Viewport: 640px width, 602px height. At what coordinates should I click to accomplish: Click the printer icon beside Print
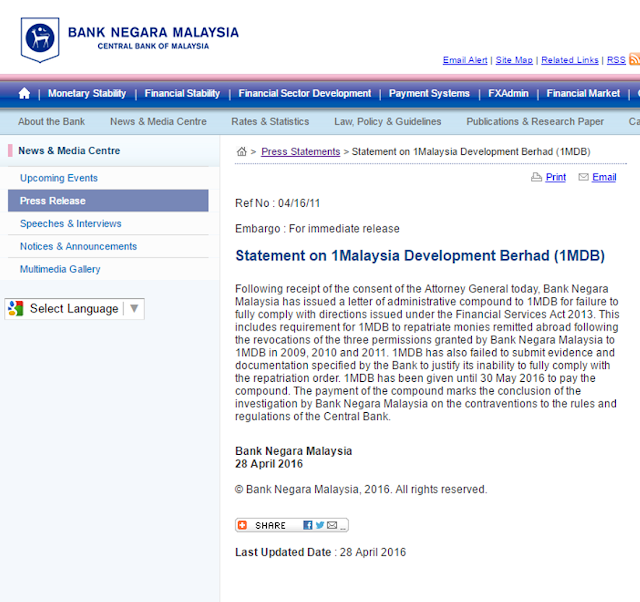pos(536,177)
